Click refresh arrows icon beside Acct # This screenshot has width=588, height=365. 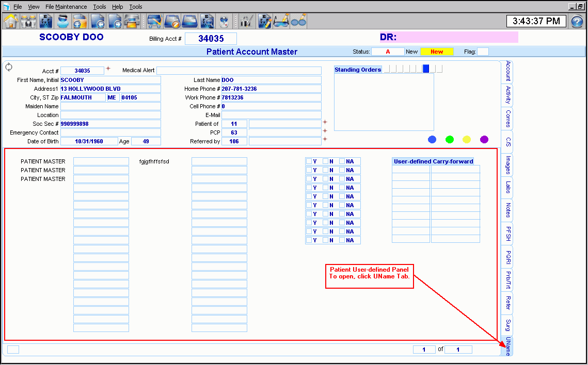[9, 68]
